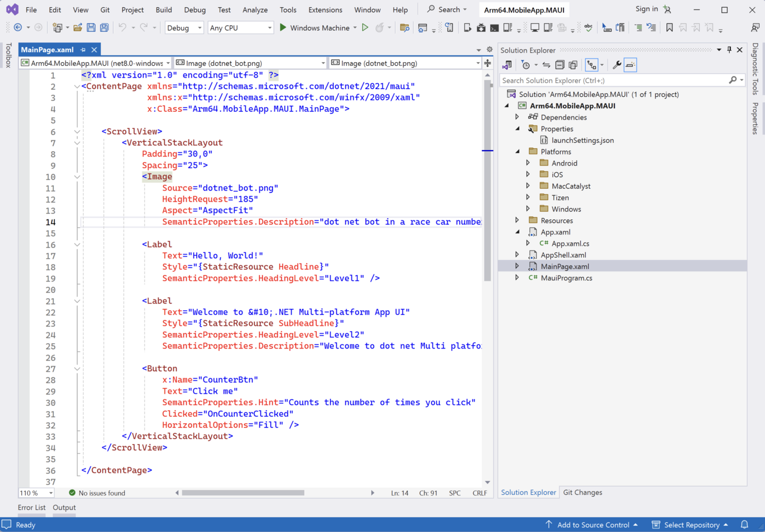Screen dimensions: 765x532
Task: Click the editor horizontal scrollbar thumb
Action: point(243,493)
